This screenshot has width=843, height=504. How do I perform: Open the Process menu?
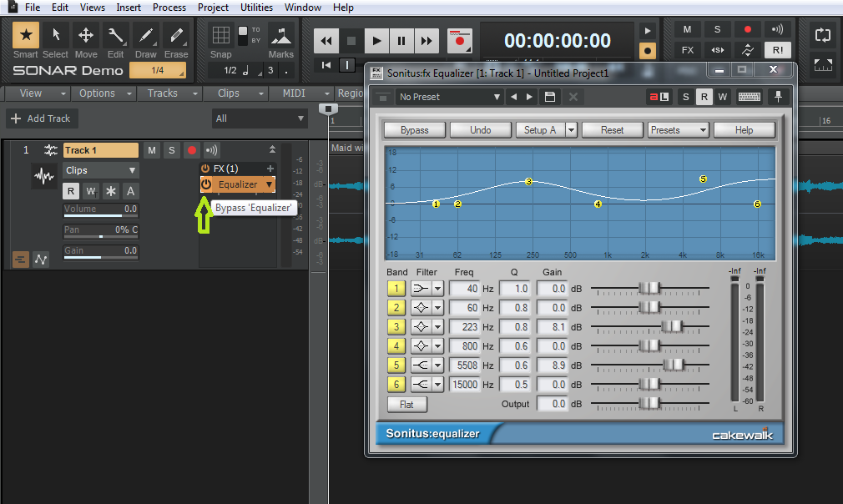169,8
